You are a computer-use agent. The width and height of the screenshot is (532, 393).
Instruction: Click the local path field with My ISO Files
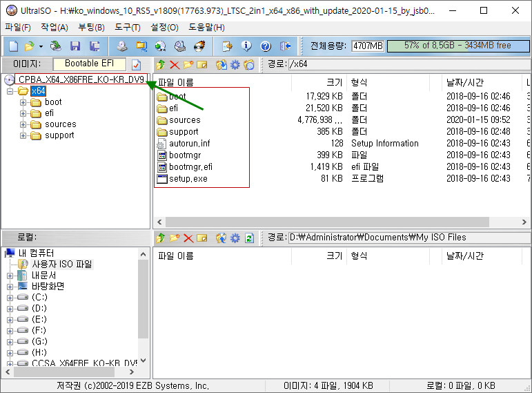(x=409, y=238)
